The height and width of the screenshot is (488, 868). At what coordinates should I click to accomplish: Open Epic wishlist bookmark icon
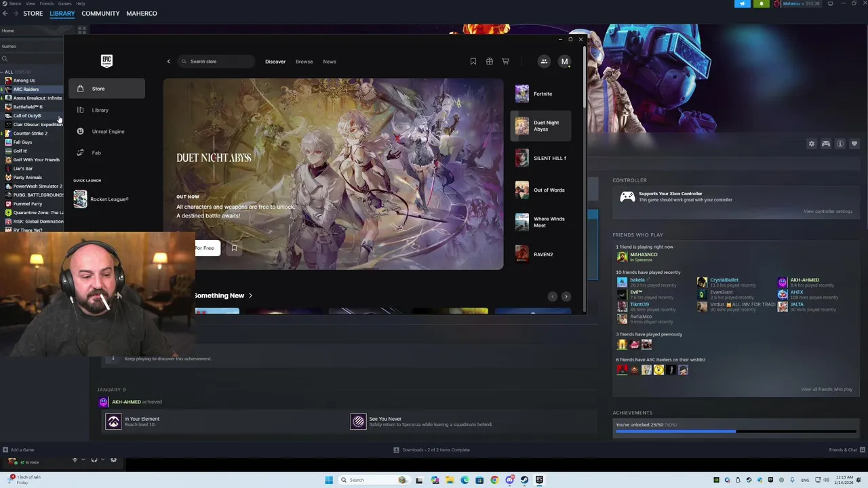pos(473,62)
